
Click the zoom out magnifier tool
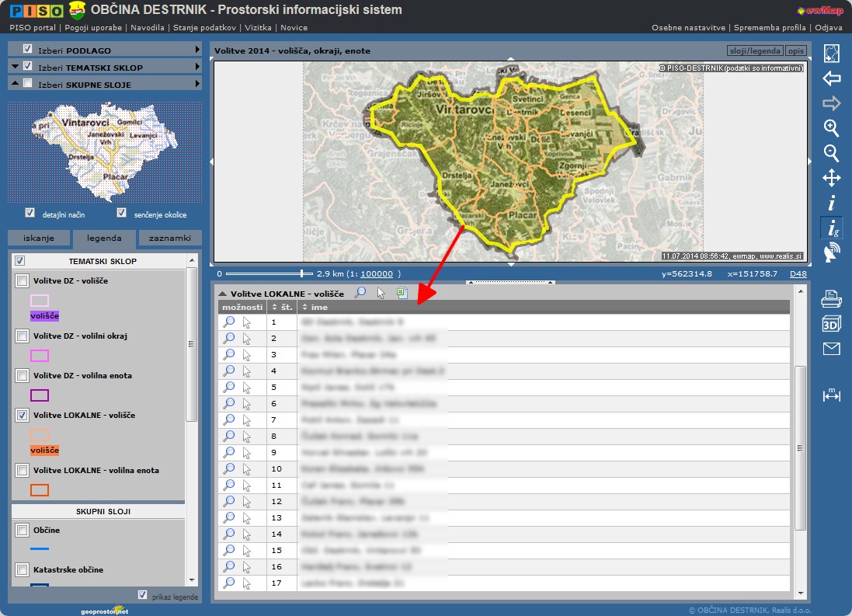[831, 153]
